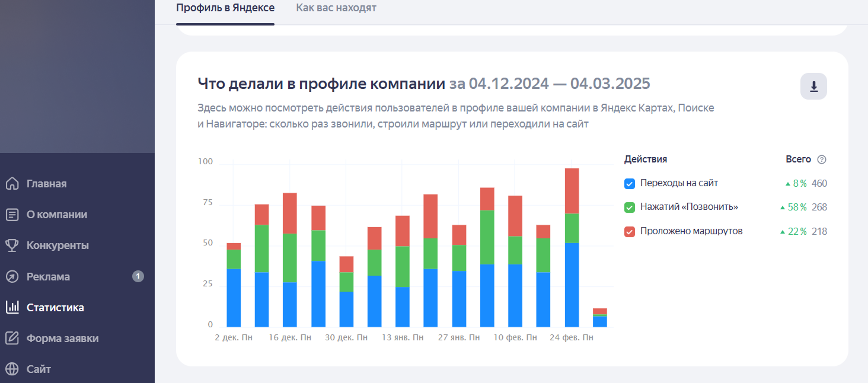This screenshot has width=868, height=383.
Task: Click the small last bar in chart
Action: tap(600, 318)
